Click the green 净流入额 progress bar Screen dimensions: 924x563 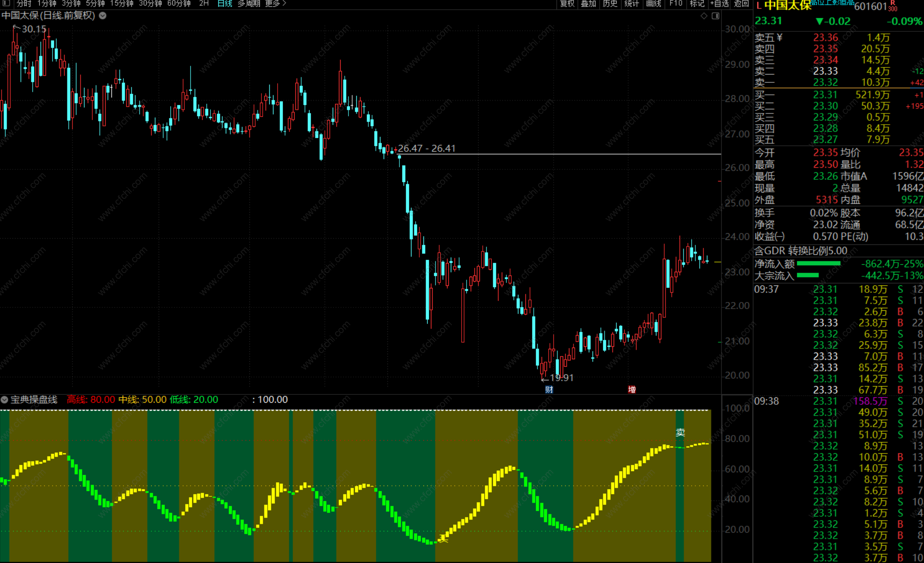click(818, 263)
